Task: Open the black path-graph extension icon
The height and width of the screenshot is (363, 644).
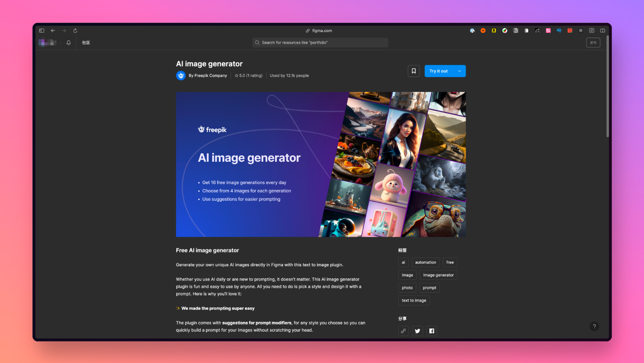Action: click(537, 31)
